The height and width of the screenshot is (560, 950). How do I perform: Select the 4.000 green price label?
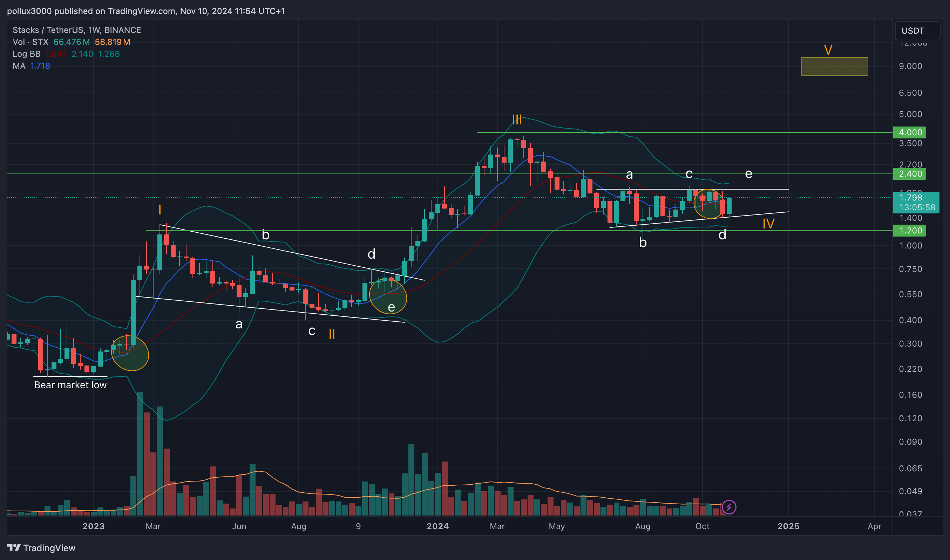pyautogui.click(x=909, y=132)
